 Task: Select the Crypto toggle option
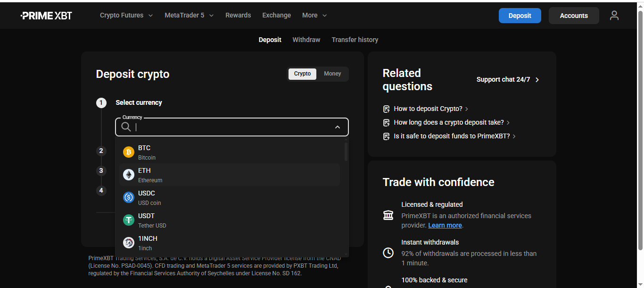[x=302, y=74]
